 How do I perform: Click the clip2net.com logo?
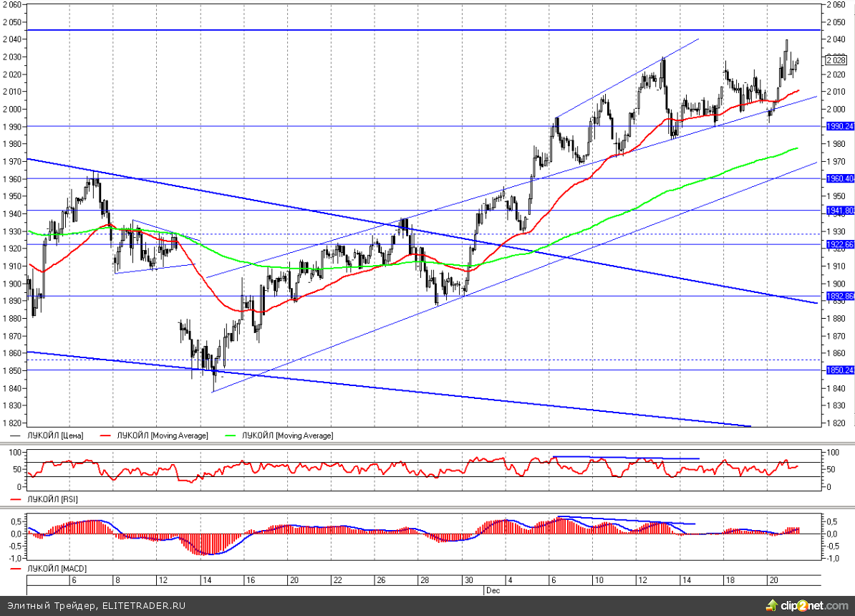pos(808,605)
